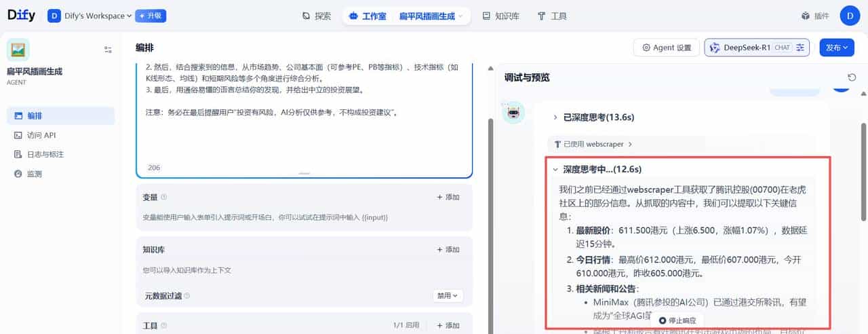Click the 调试与预览 panel title
Image resolution: width=868 pixels, height=334 pixels.
click(x=526, y=77)
